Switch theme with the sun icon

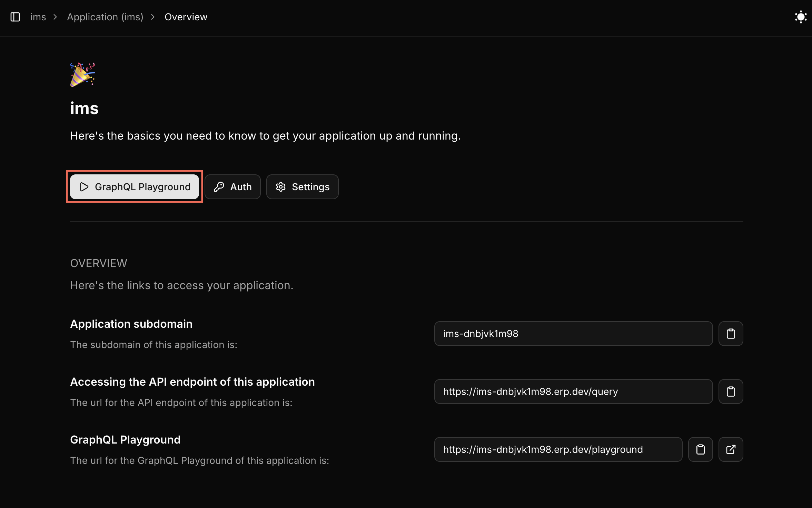(x=800, y=17)
